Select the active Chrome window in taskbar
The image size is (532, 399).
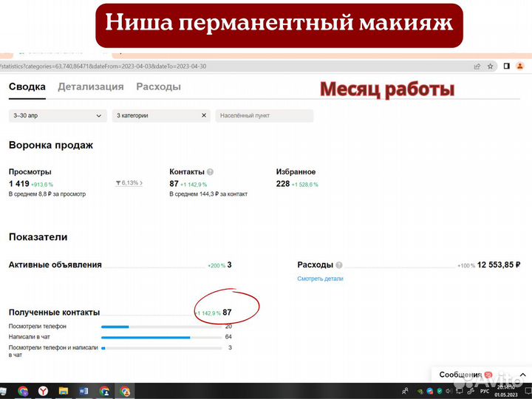125,391
